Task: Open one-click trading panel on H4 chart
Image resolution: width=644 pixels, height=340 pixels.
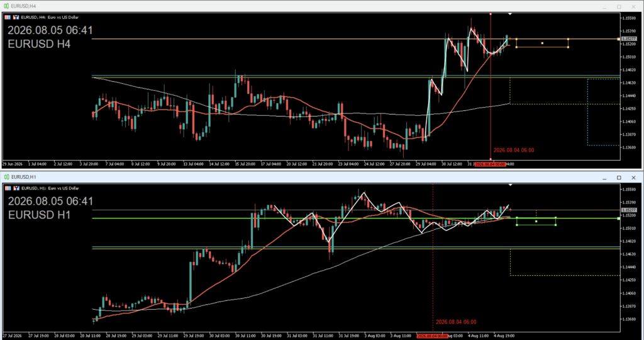Action: pos(8,17)
